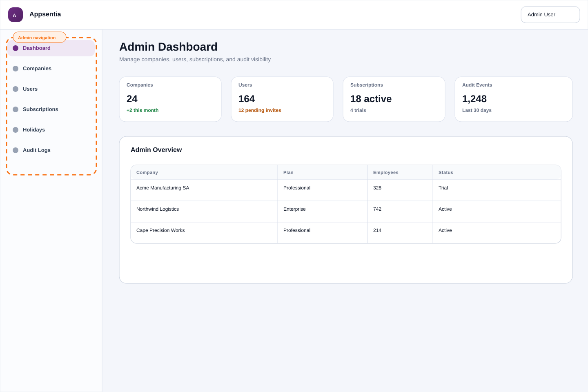Click the Admin Overview heading
Viewport: 588px width, 392px height.
point(156,150)
